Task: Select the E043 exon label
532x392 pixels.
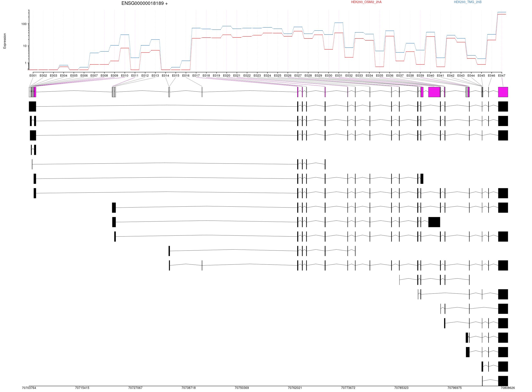Action: tap(461, 76)
